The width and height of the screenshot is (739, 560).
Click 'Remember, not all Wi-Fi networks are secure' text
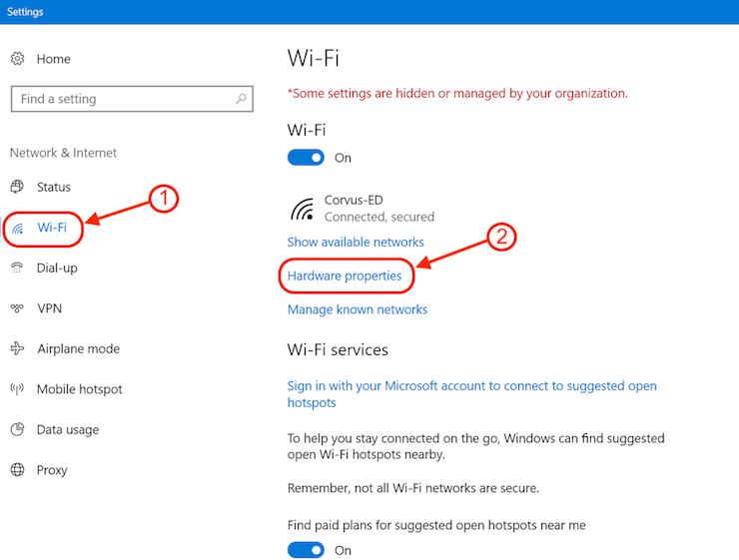pos(412,488)
